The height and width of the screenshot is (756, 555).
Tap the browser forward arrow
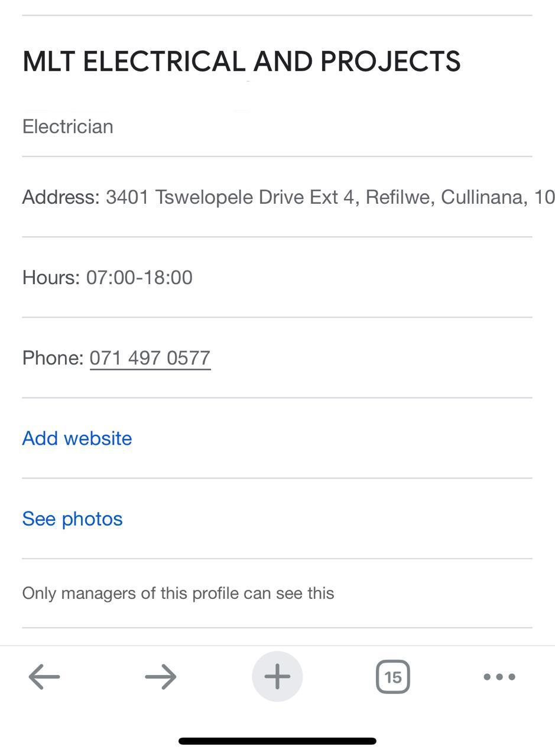pyautogui.click(x=161, y=677)
